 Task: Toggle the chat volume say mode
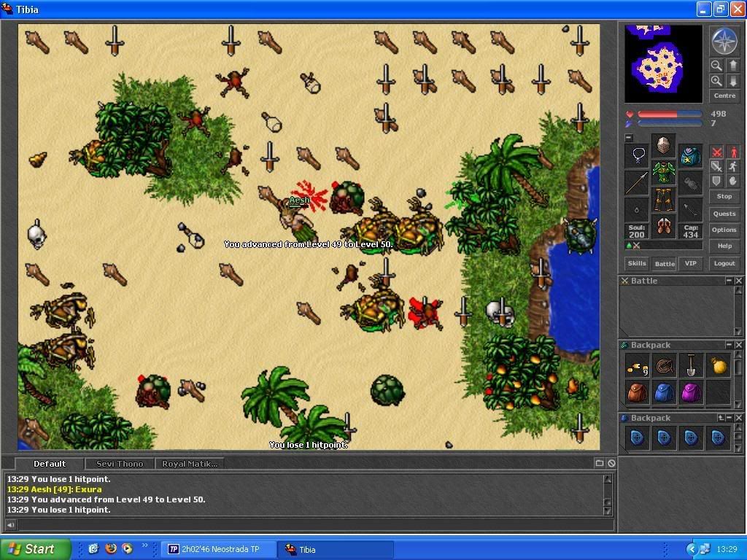[x=10, y=525]
